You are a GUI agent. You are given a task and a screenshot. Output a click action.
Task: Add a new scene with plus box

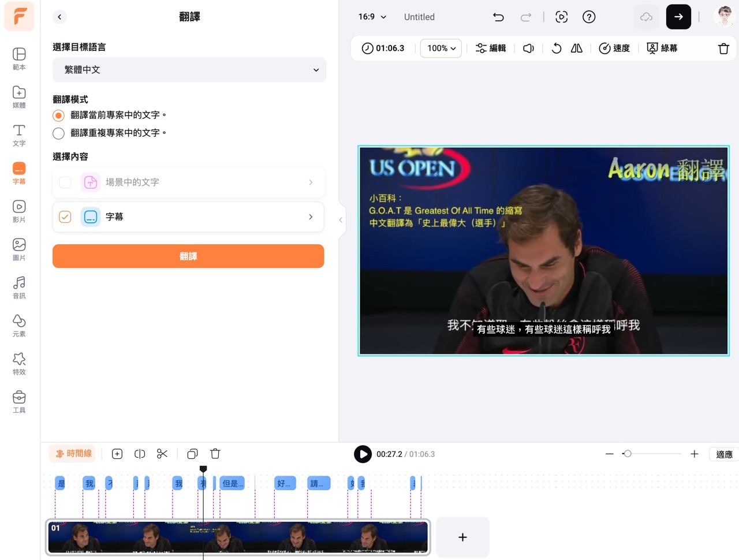tap(462, 537)
